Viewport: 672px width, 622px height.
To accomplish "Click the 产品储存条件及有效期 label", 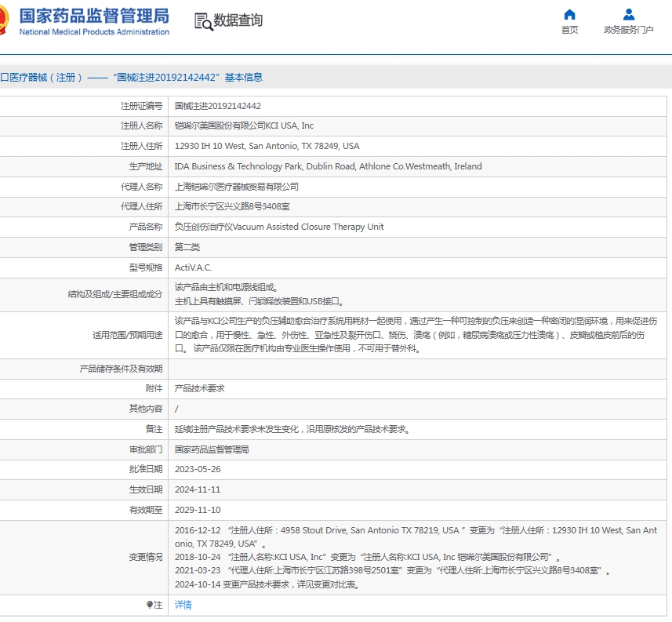I will (x=121, y=369).
